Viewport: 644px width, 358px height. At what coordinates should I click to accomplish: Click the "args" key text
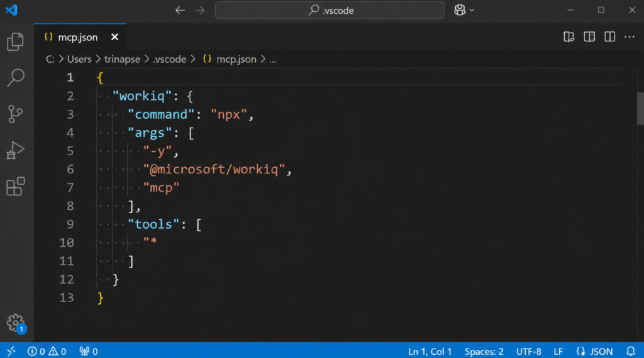coord(150,133)
